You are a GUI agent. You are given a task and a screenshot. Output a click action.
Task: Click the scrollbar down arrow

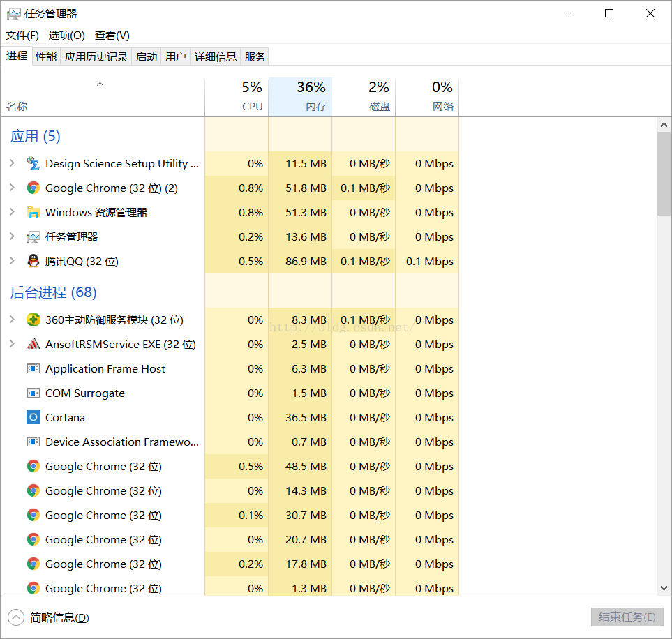coord(664,589)
